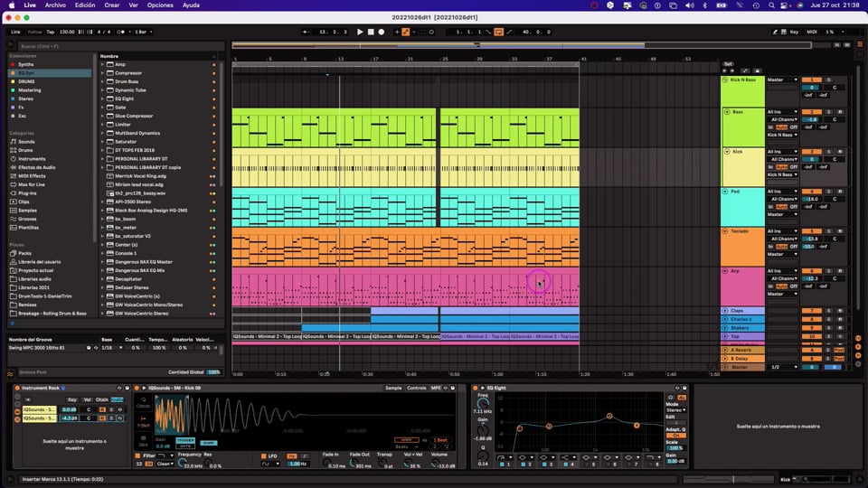This screenshot has width=868, height=488.
Task: Click the Link button in transport
Action: (x=15, y=33)
